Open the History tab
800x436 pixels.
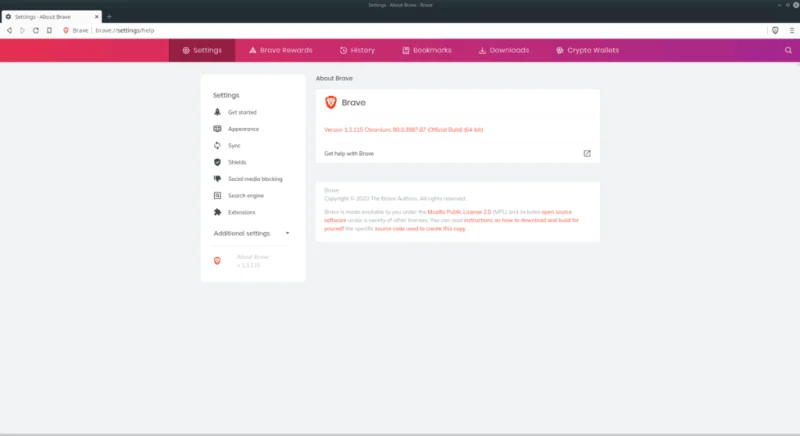(x=357, y=50)
